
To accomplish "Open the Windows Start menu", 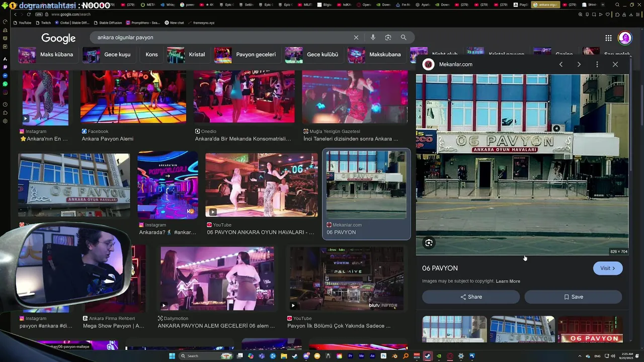I will click(172, 356).
